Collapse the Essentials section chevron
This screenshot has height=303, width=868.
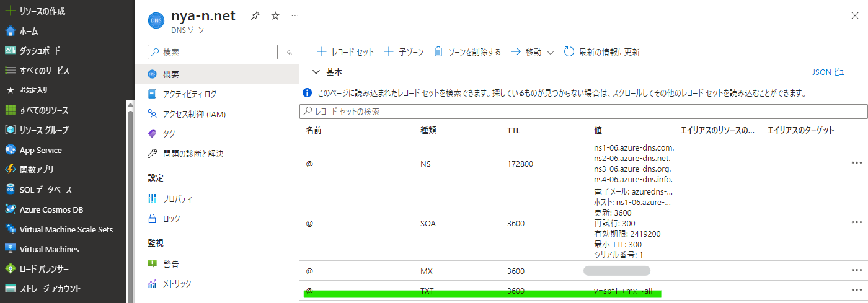316,72
